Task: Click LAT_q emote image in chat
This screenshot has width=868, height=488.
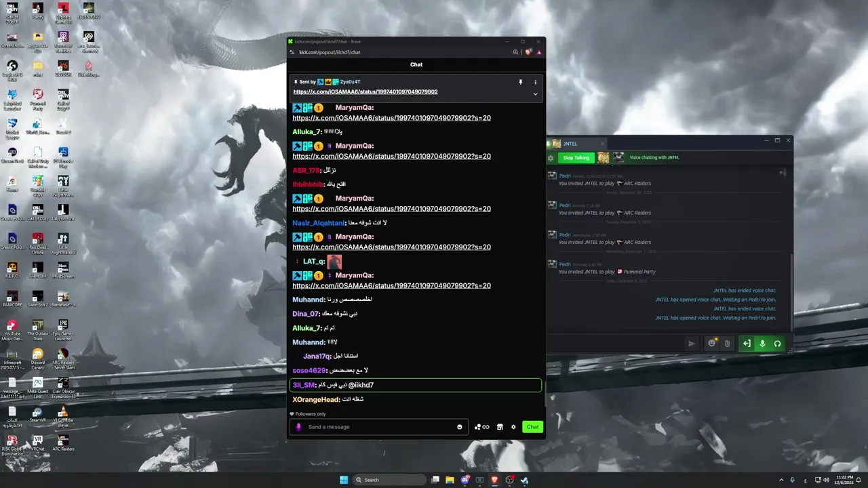Action: click(x=334, y=262)
